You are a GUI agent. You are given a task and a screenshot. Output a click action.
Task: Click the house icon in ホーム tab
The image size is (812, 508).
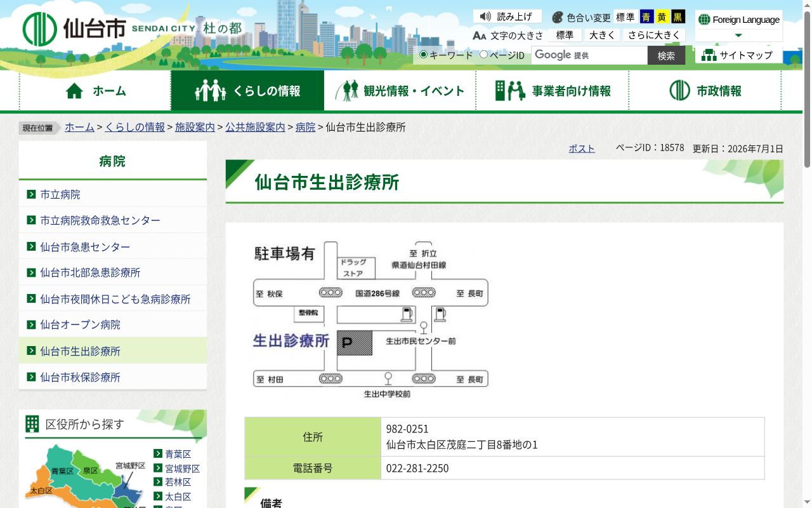click(74, 91)
